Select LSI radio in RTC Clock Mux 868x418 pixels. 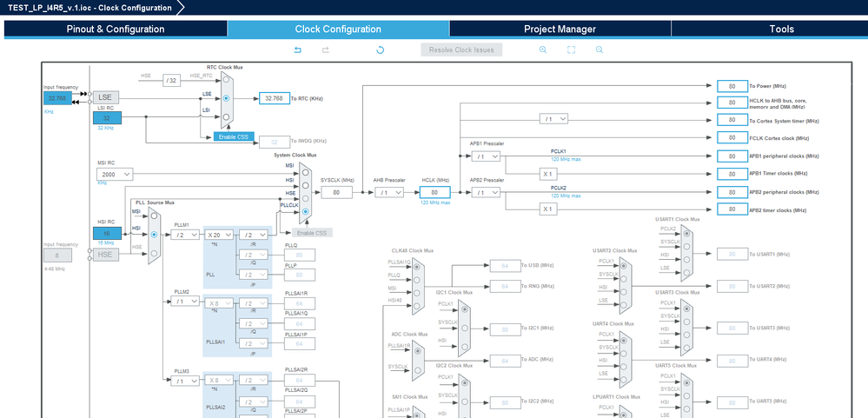[227, 116]
